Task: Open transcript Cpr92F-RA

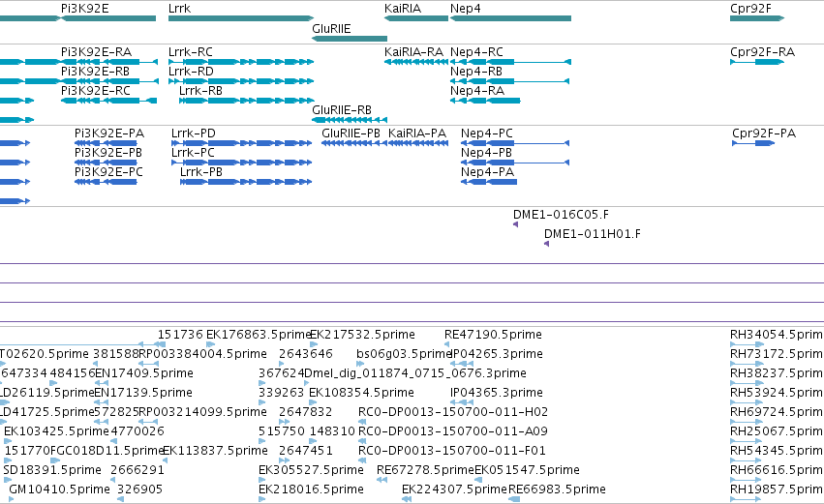Action: pyautogui.click(x=763, y=52)
